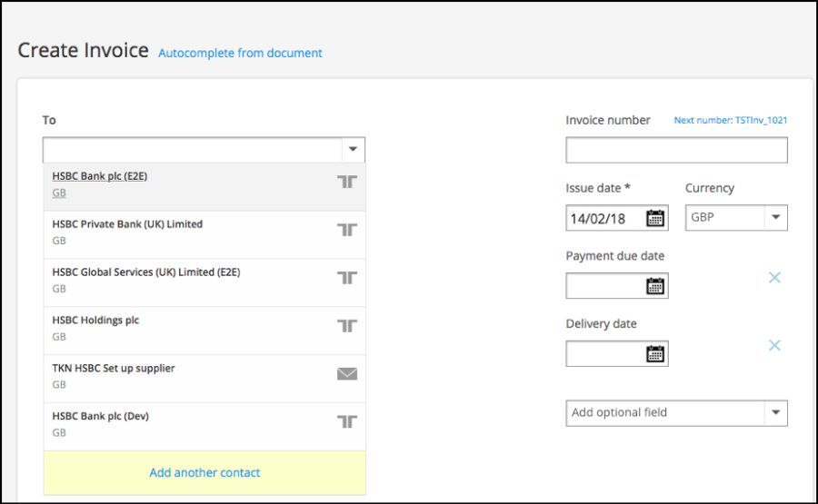Click Tradeshift icon beside HSBC Bank plc (E2E)
The height and width of the screenshot is (504, 818).
347,182
